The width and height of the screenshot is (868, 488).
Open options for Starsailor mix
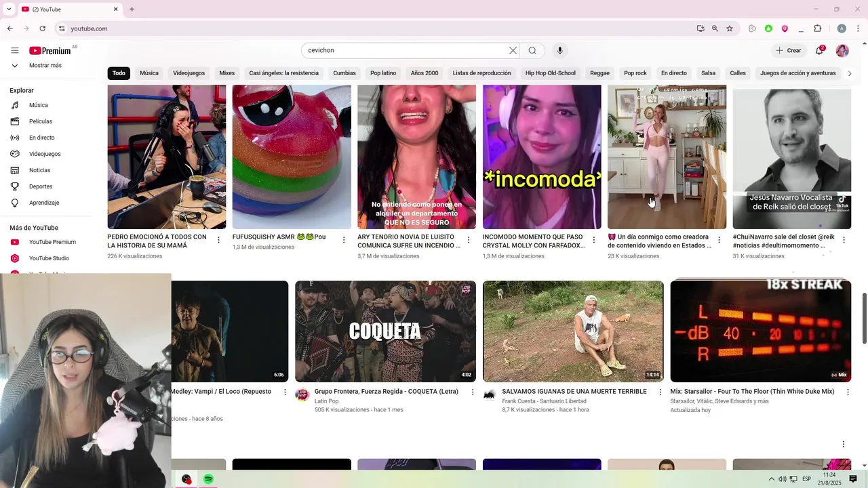[848, 392]
